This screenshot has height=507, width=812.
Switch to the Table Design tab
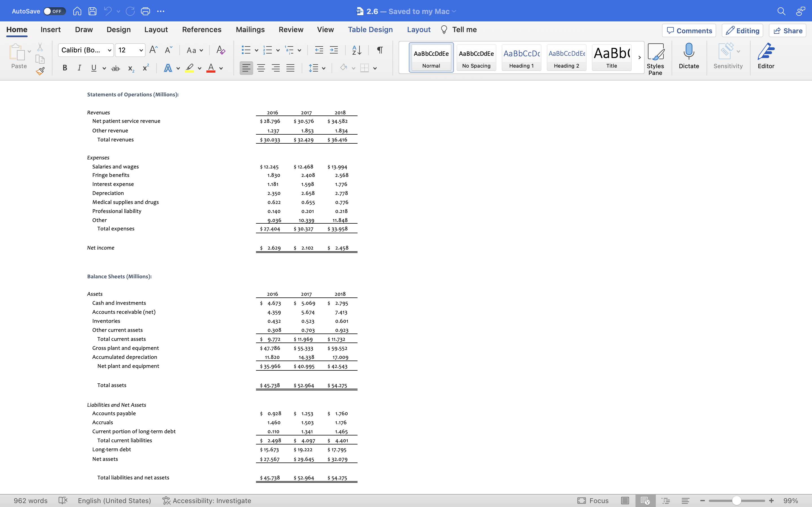[x=370, y=30]
